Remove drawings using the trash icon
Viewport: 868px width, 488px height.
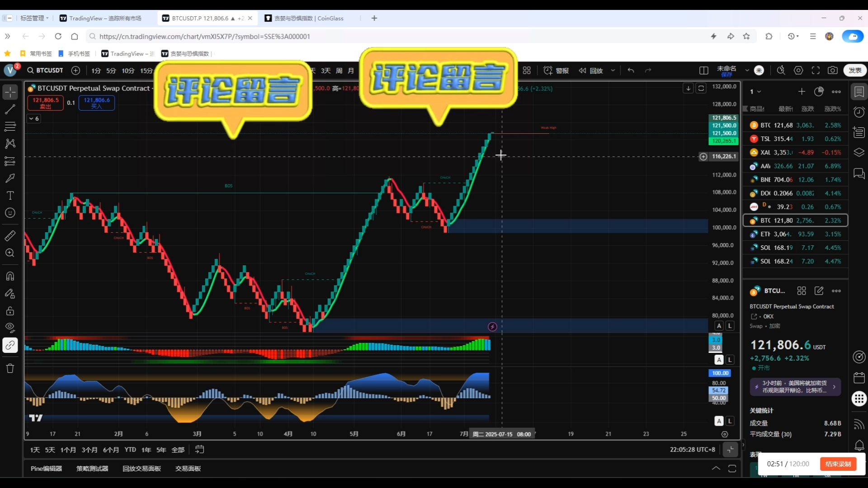[10, 368]
